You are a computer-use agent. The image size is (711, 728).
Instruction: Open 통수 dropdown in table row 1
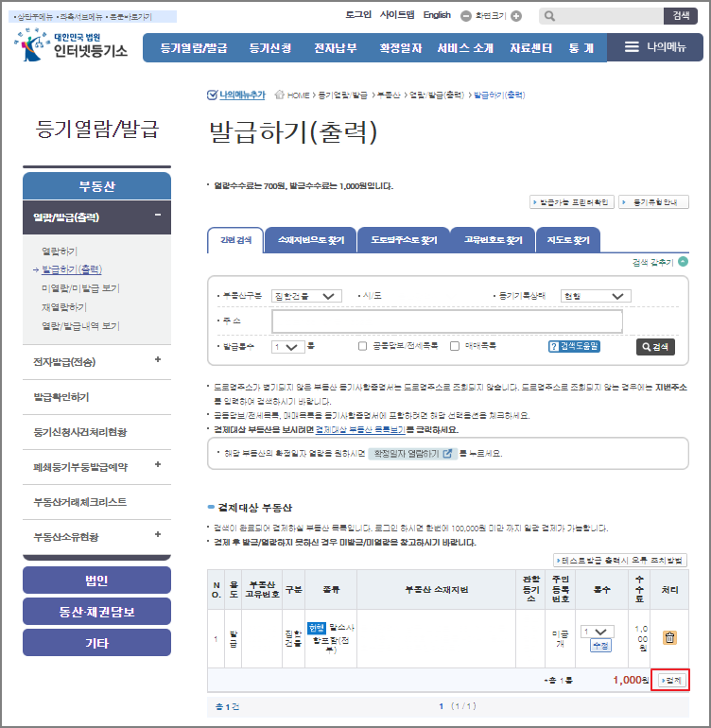pos(598,632)
